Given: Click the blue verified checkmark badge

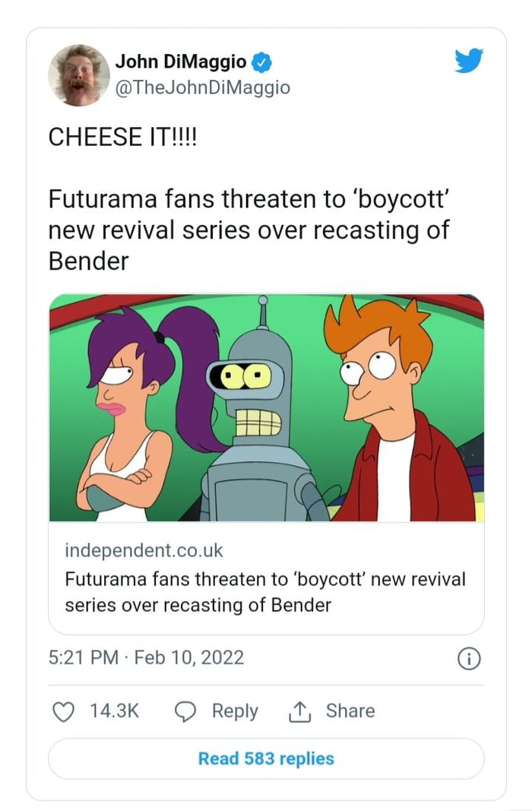Looking at the screenshot, I should point(260,63).
